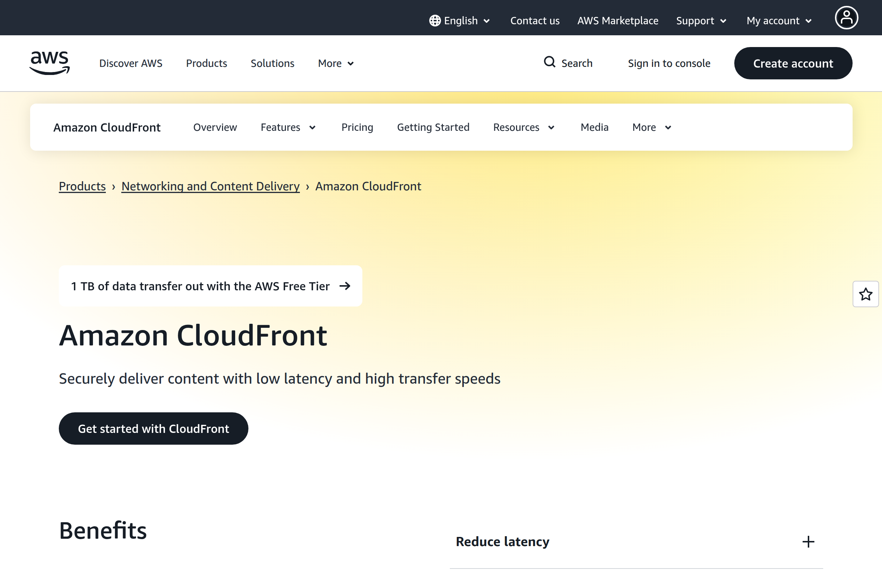Screen dimensions: 882x588
Task: Bookmark the page using the star icon
Action: click(x=866, y=294)
